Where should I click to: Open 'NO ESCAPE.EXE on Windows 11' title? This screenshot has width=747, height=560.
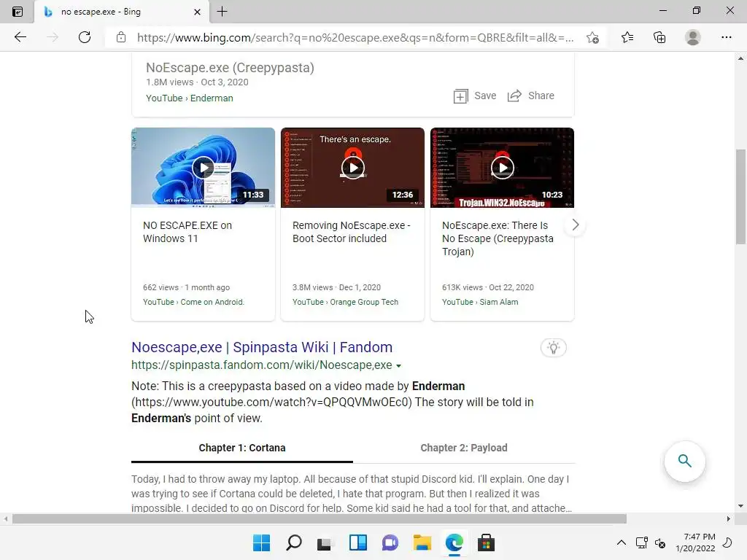(187, 232)
